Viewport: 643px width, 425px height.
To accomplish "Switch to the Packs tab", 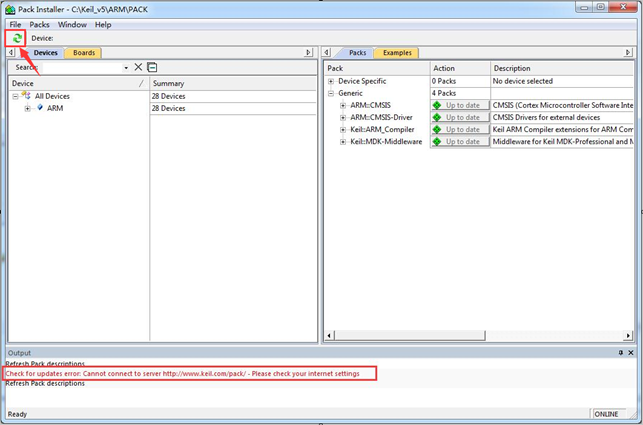I will pyautogui.click(x=357, y=53).
